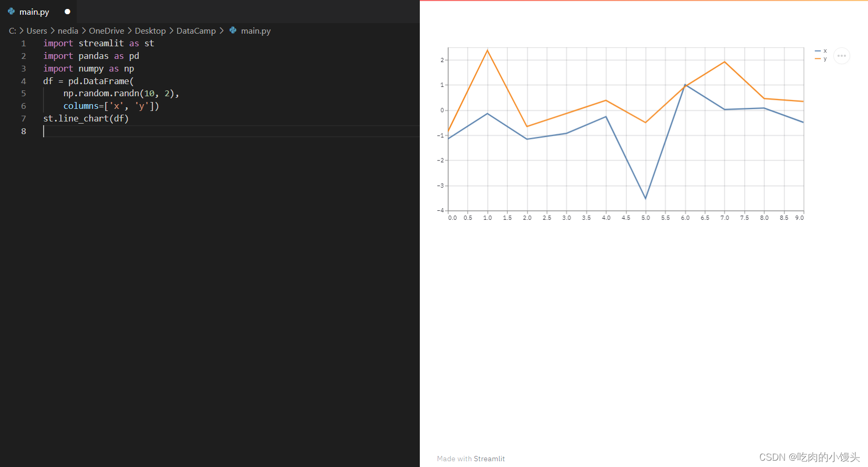Click 'numpy' in the third import line
This screenshot has width=868, height=467.
point(91,68)
